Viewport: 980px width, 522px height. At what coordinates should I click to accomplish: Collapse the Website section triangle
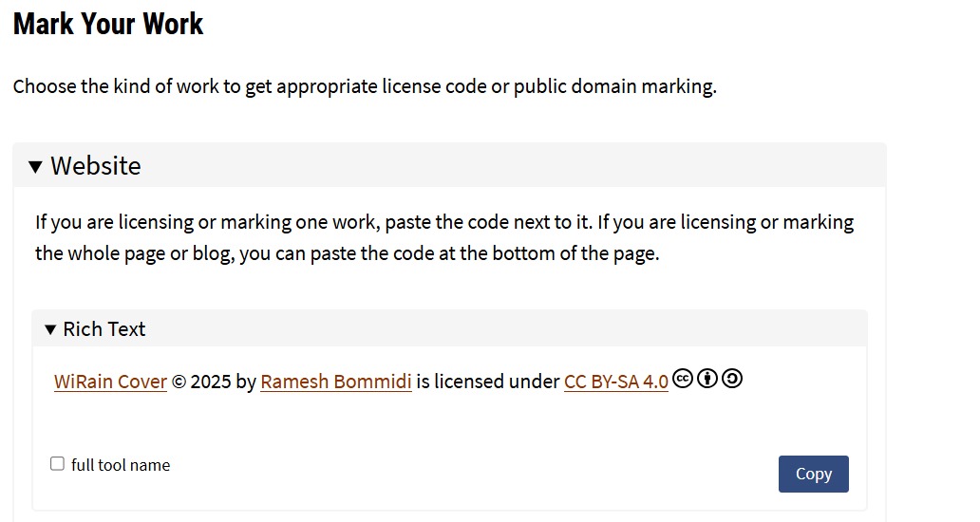[x=35, y=167]
